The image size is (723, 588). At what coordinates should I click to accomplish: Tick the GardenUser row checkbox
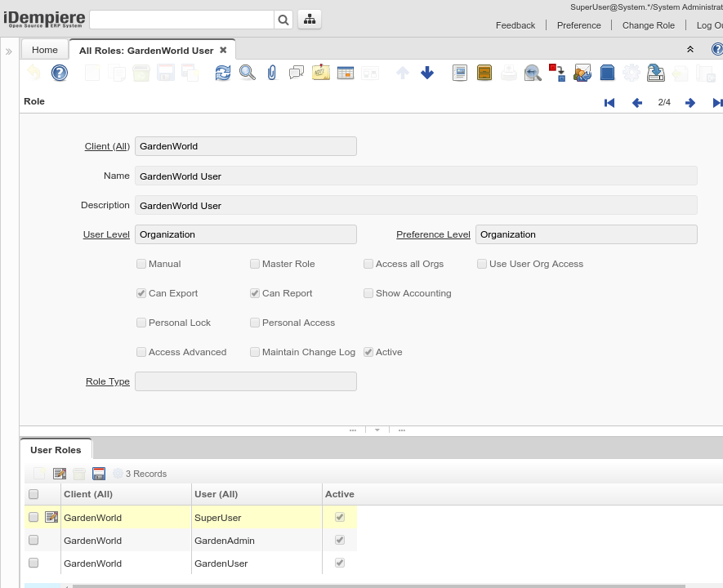pos(33,563)
